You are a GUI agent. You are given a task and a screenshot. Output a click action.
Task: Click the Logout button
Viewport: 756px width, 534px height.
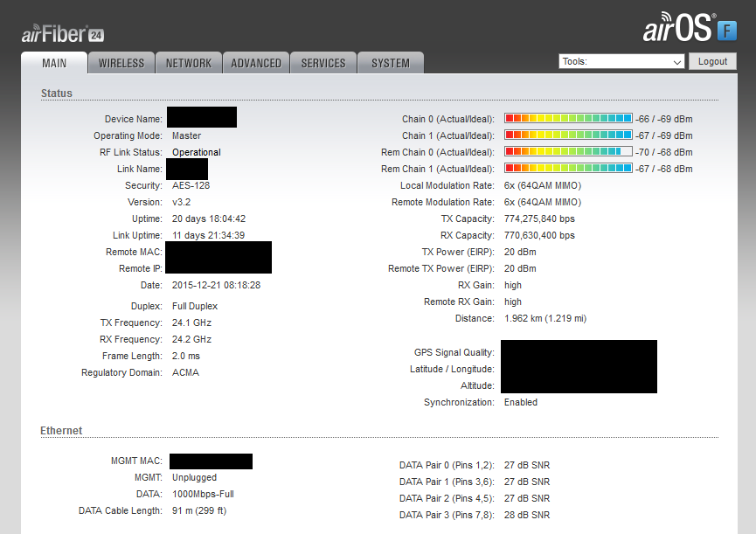[x=712, y=62]
